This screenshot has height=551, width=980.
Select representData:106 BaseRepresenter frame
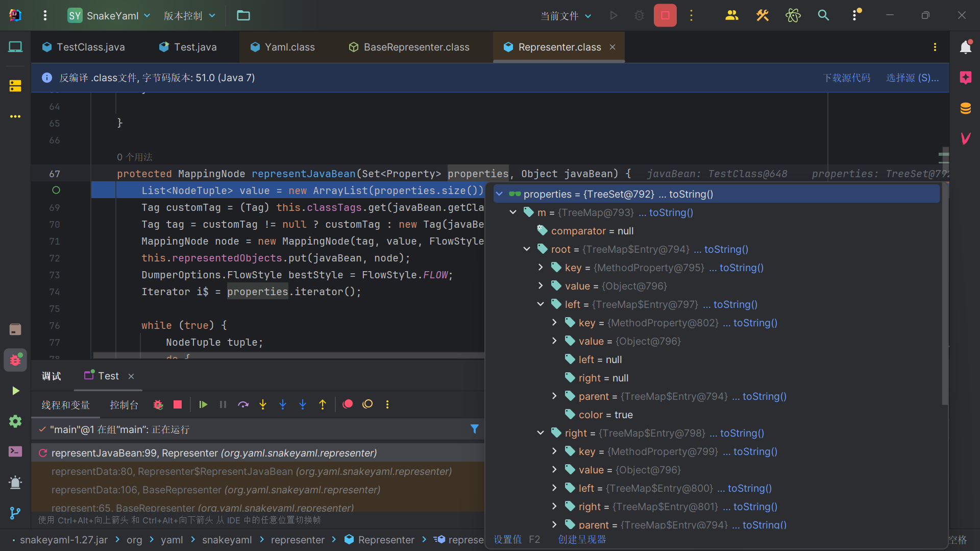(258, 490)
